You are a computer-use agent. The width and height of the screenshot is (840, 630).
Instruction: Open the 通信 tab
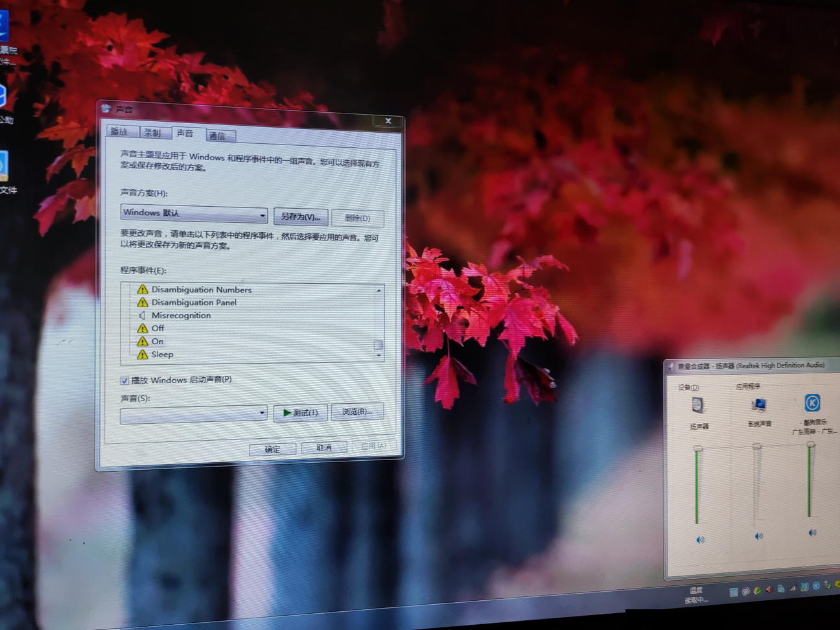(219, 135)
